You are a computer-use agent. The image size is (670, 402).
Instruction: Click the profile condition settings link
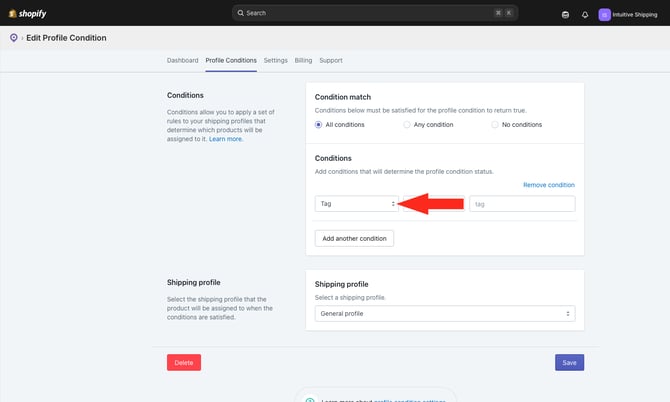point(409,400)
